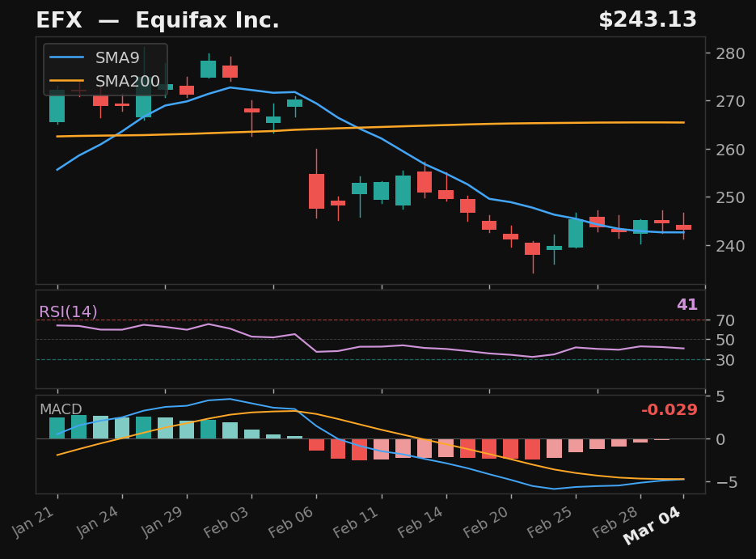Click the 260 price axis label
756x559 pixels.
(x=730, y=150)
